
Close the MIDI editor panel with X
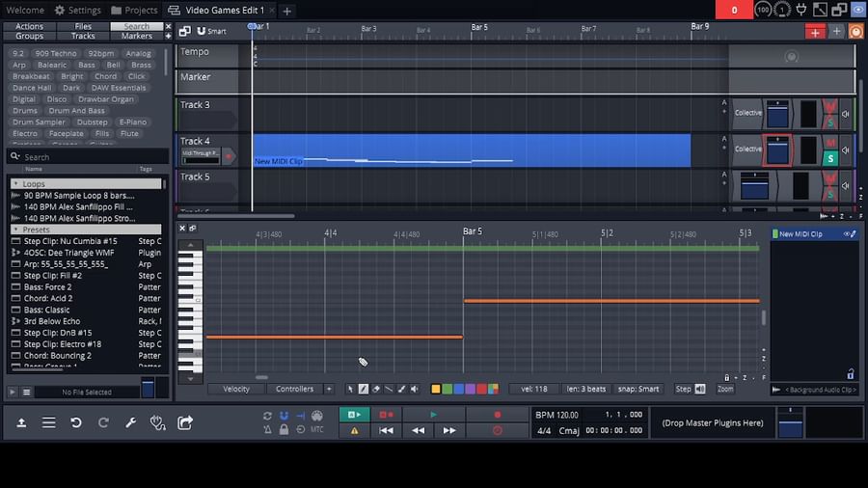click(x=182, y=228)
